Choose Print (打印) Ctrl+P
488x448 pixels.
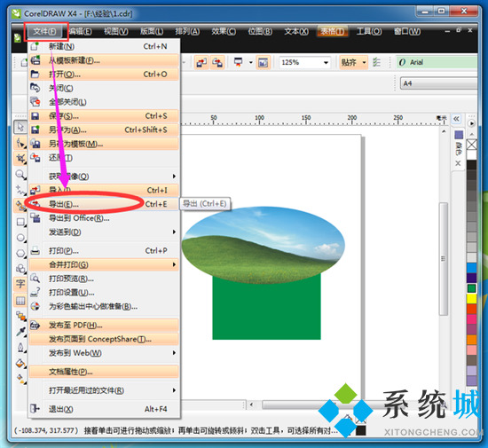click(x=103, y=251)
